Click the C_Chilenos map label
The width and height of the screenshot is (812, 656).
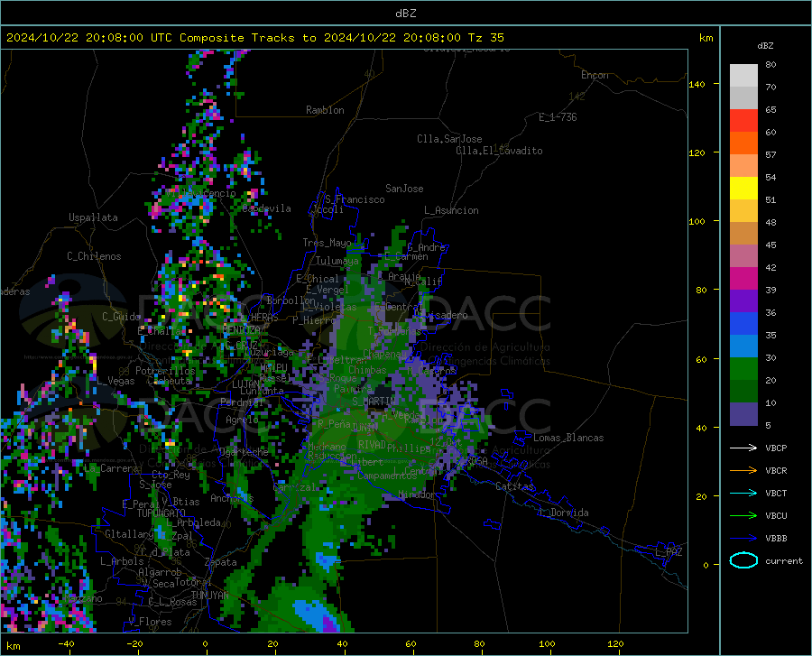[94, 256]
